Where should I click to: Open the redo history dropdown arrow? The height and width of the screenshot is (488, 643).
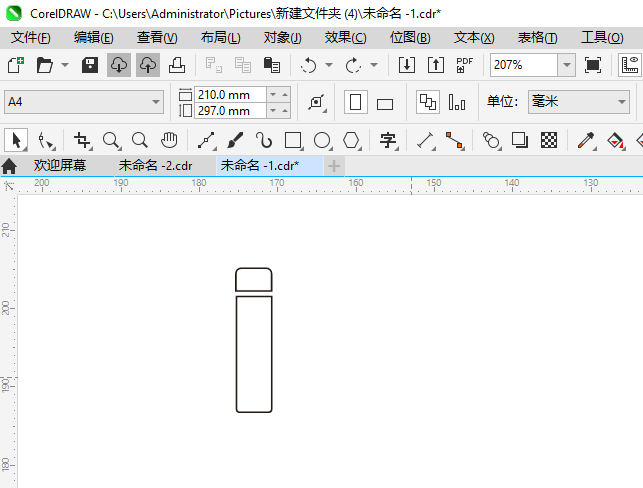[374, 65]
